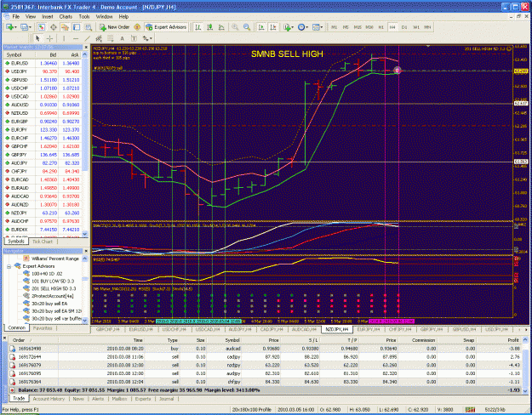Select the crosshair tool in drawing toolbar

click(x=50, y=38)
